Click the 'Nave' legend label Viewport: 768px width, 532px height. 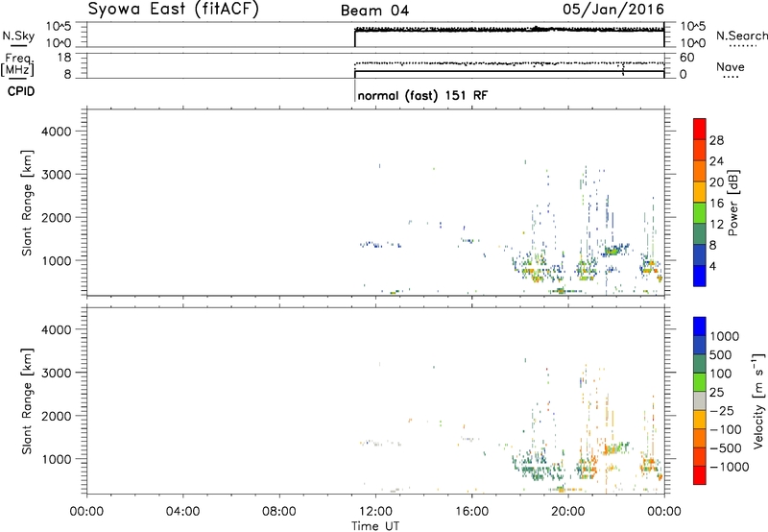731,67
